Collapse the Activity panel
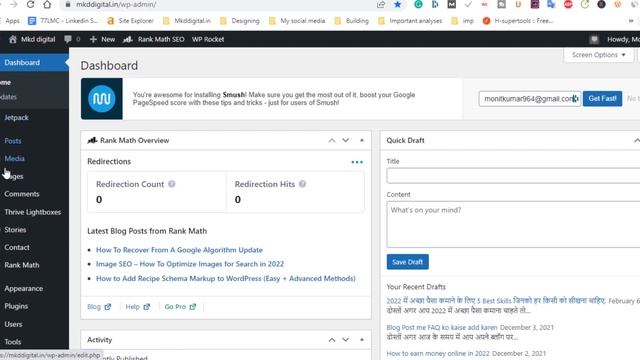The height and width of the screenshot is (360, 640). pos(362,340)
